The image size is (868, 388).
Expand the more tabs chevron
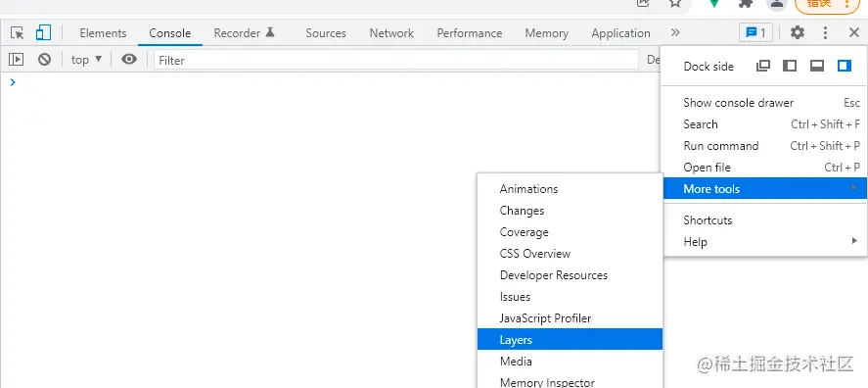coord(675,32)
